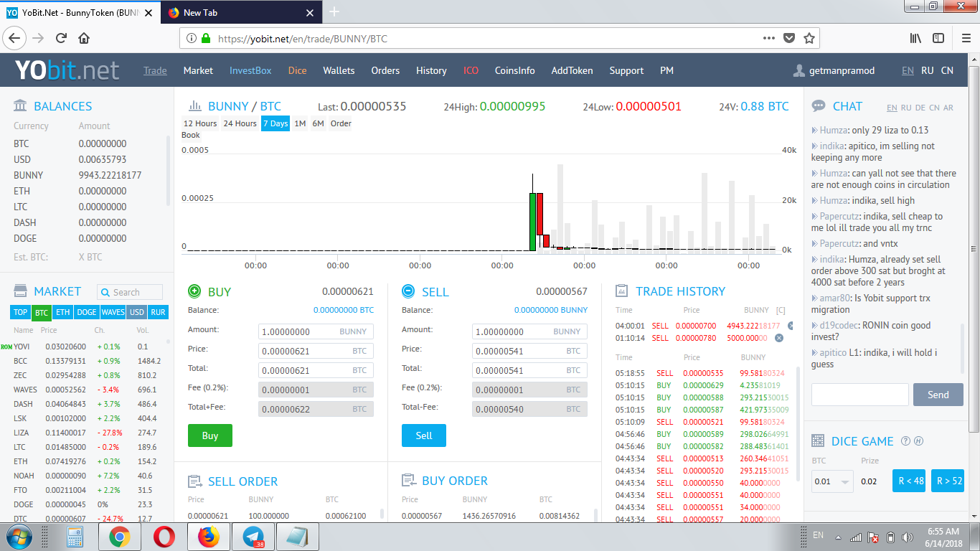Cancel the 5000.000 sell order at 0.00000780
Screen dimensions: 980x551
779,338
